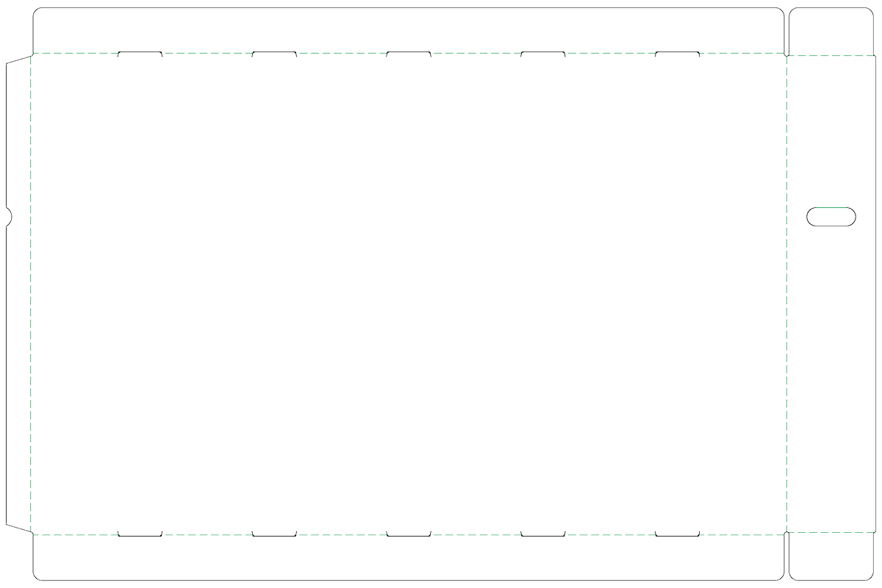Click the fourth tab notch on the top fold
882x588 pixels.
tap(543, 54)
